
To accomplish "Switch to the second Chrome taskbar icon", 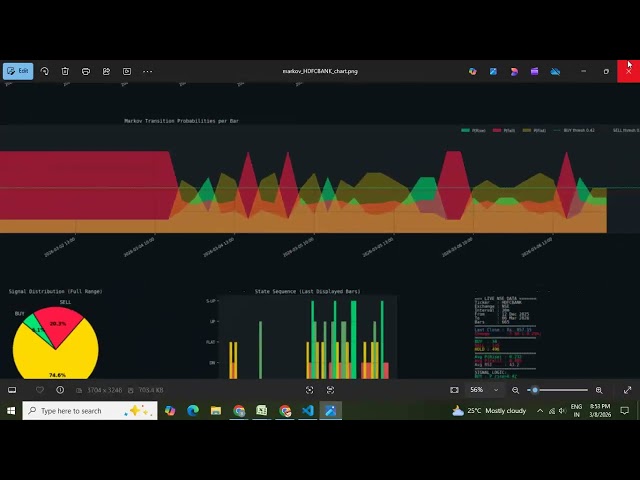I will coord(285,411).
